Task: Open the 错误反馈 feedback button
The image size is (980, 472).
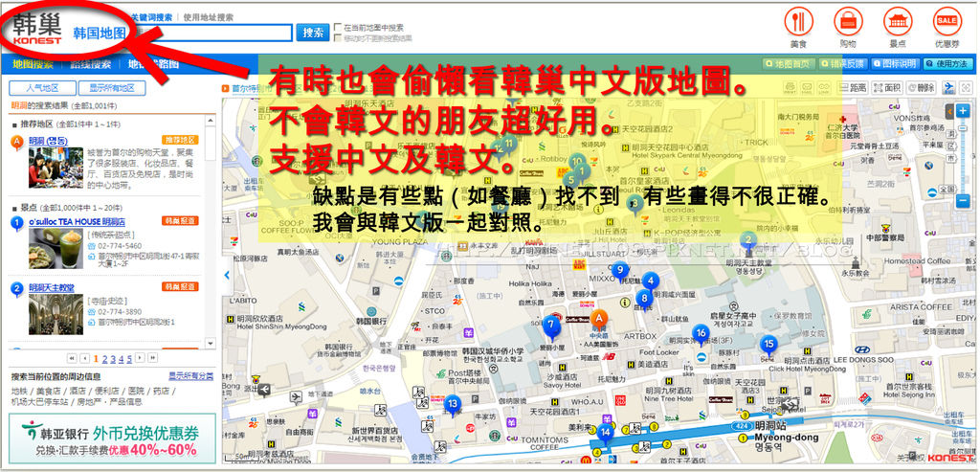Action: pyautogui.click(x=843, y=64)
